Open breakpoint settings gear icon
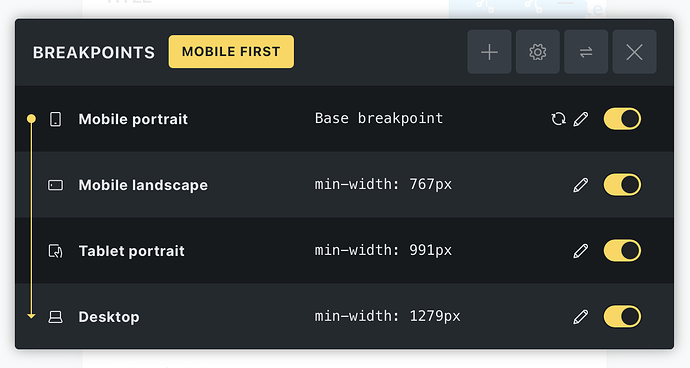The image size is (690, 368). click(x=538, y=52)
